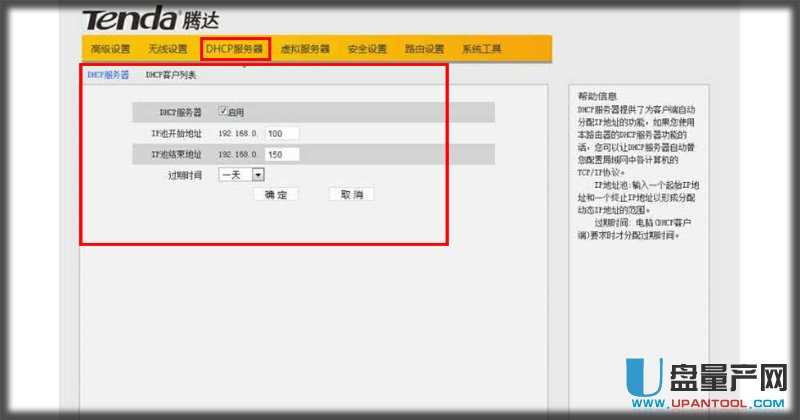Open the DHCP客户列表 sub-tab

(x=171, y=75)
